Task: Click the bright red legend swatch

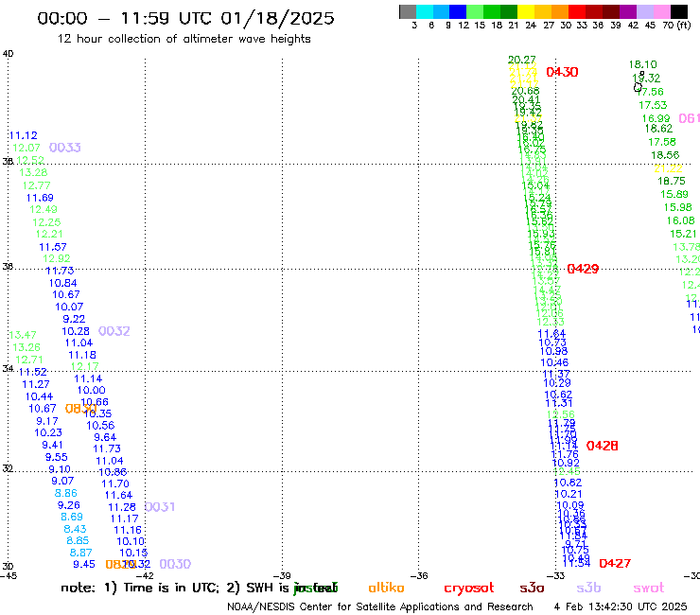Action: click(577, 11)
